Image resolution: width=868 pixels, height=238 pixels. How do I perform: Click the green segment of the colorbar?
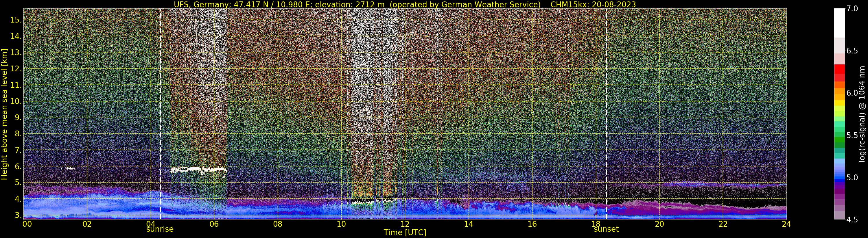(x=839, y=140)
